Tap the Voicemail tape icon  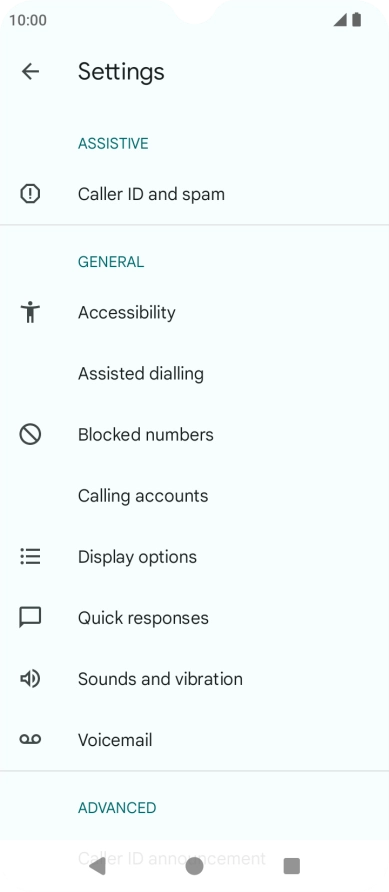click(x=30, y=740)
